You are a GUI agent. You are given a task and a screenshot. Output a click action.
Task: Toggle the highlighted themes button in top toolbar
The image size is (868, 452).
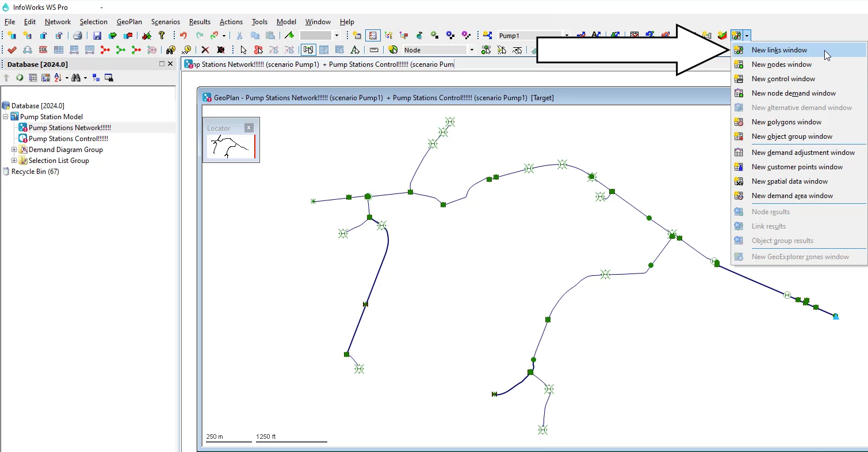pyautogui.click(x=373, y=35)
